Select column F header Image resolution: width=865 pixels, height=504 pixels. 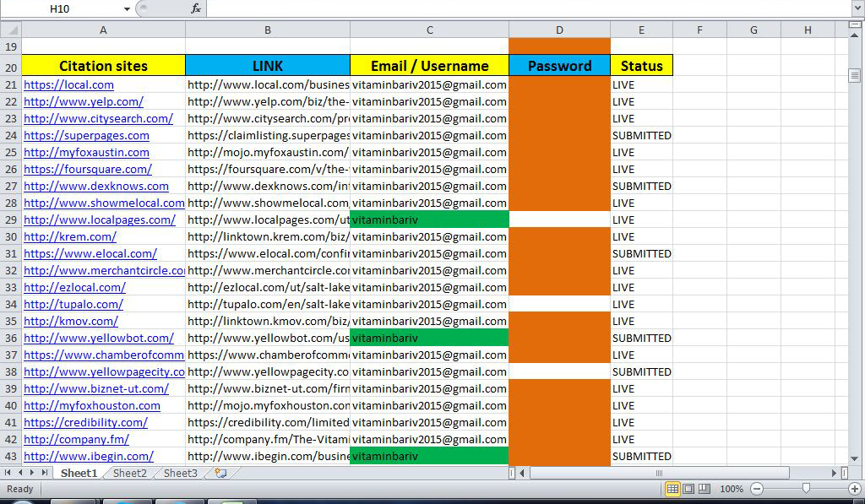[699, 30]
